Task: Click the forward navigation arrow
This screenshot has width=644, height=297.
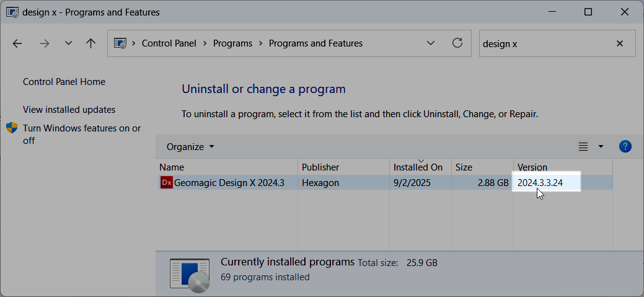Action: [x=45, y=43]
